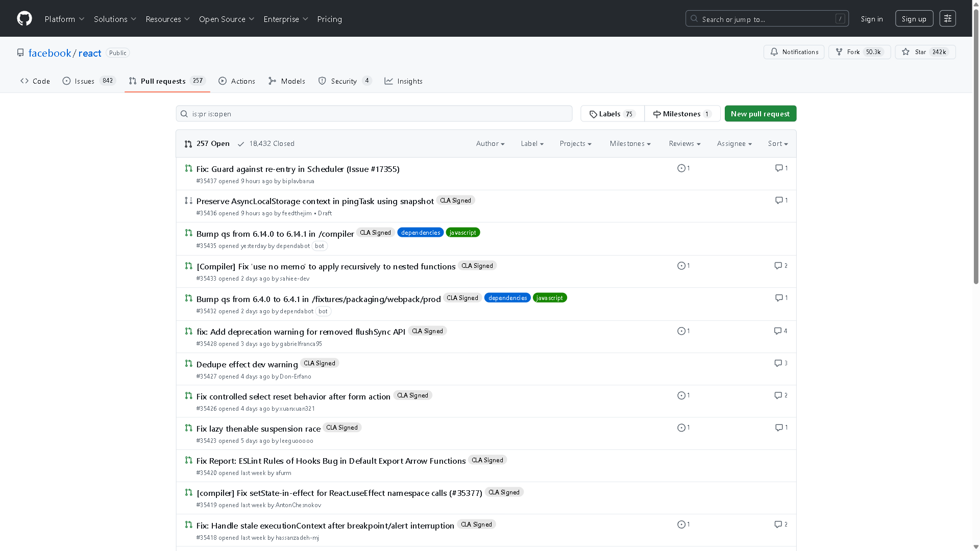This screenshot has height=551, width=980.
Task: Click the GitHub octocat logo
Action: pyautogui.click(x=24, y=18)
